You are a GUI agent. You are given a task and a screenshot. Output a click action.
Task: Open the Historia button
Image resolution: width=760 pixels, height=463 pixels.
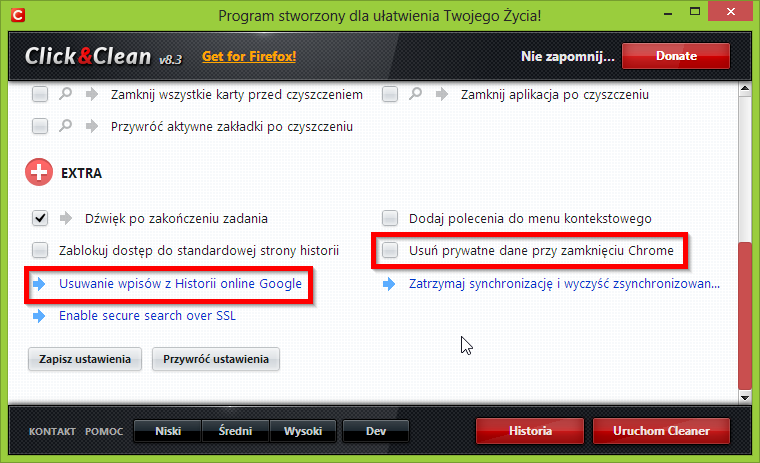530,431
